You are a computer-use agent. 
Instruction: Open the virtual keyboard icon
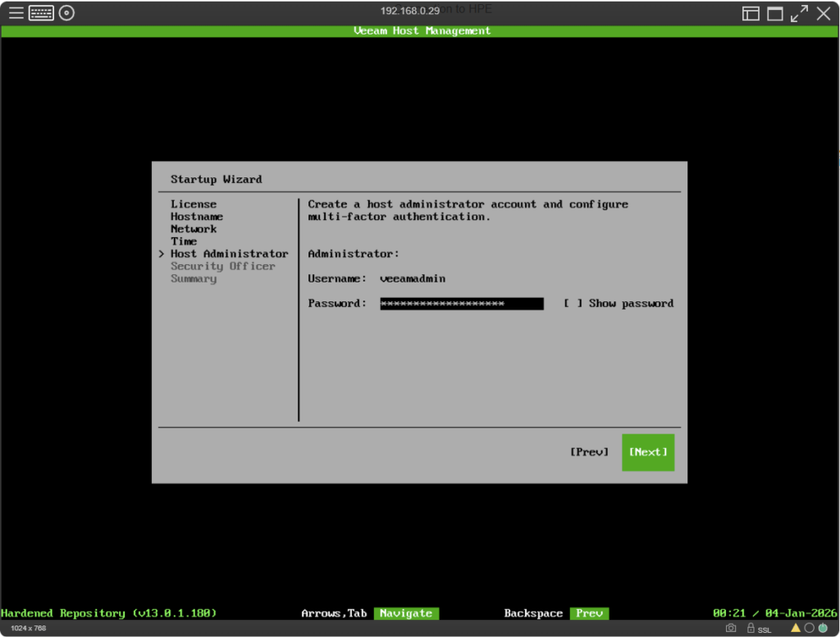click(41, 13)
